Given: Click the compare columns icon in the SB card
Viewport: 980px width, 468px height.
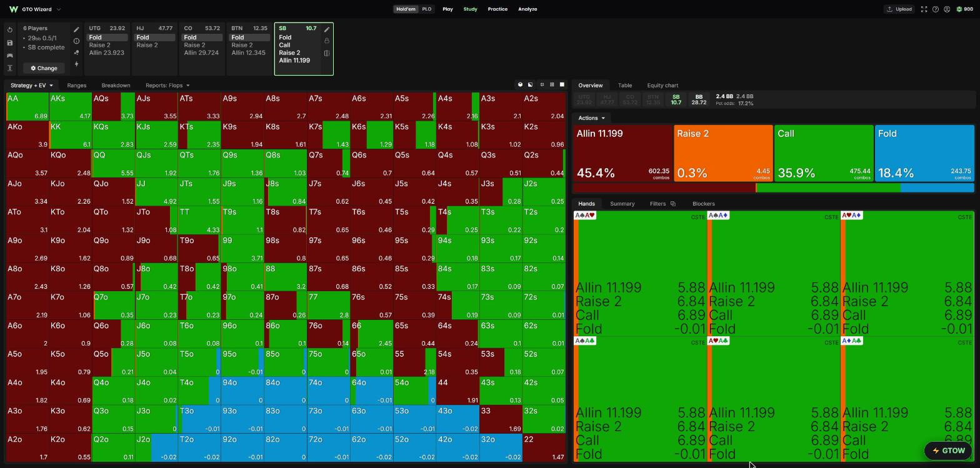Looking at the screenshot, I should tap(327, 53).
